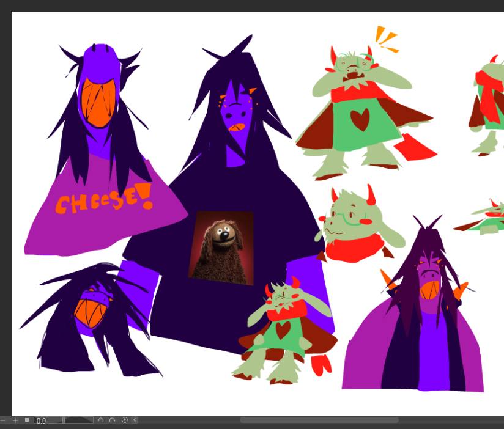Collapse the bottom bar using the left chevron
Screen dimensions: 504x429
tap(135, 420)
